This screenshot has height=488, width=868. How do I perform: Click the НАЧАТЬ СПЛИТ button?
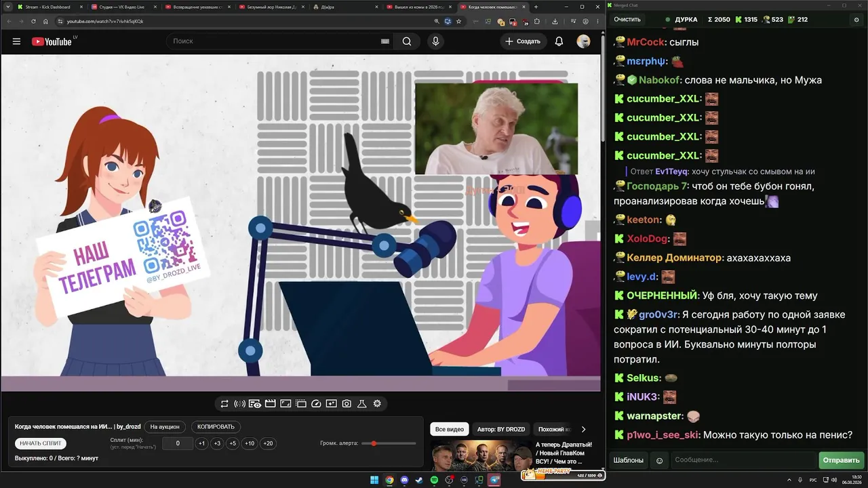[41, 443]
